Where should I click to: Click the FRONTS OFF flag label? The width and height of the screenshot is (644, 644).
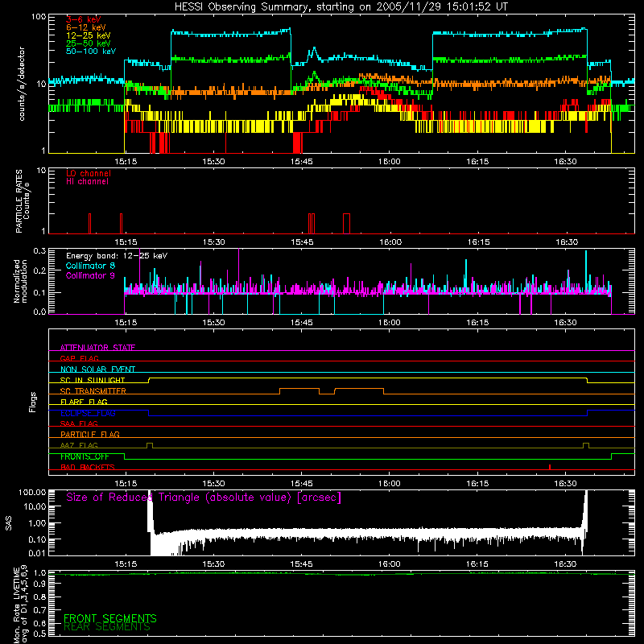pyautogui.click(x=85, y=456)
